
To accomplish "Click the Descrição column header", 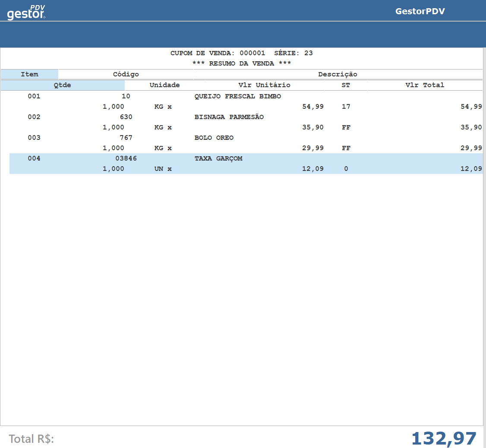I will (338, 74).
